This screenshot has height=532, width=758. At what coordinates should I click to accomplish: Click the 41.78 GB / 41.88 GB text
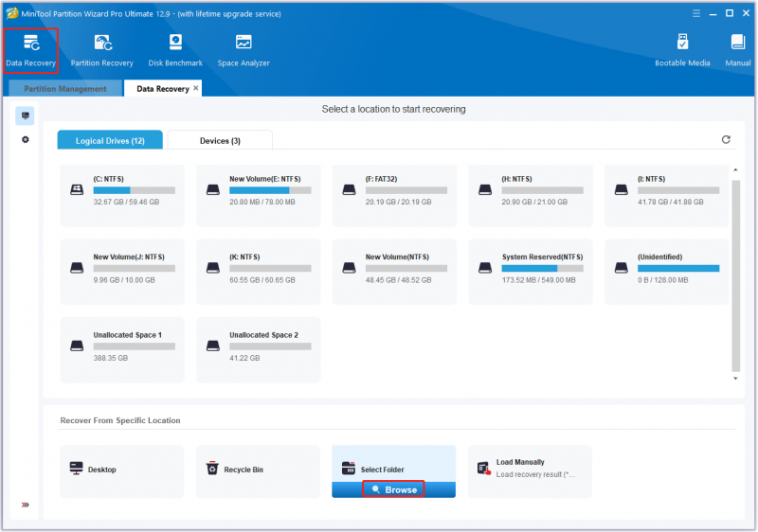tap(671, 203)
